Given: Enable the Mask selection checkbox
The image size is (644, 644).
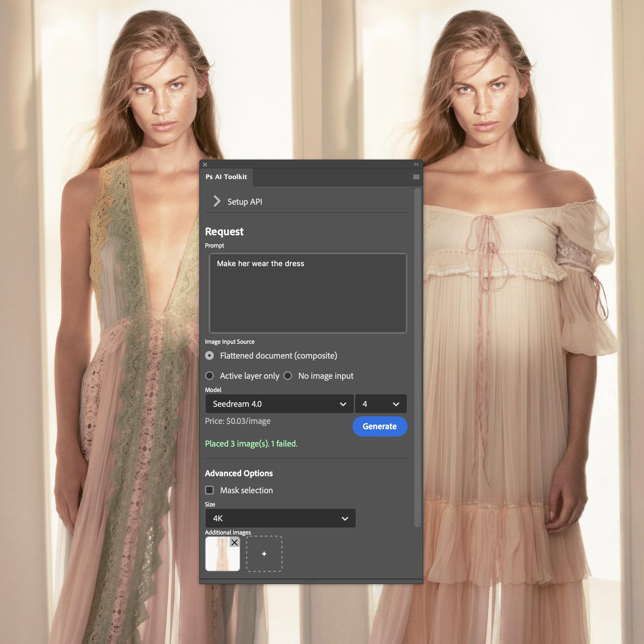Looking at the screenshot, I should pyautogui.click(x=210, y=490).
